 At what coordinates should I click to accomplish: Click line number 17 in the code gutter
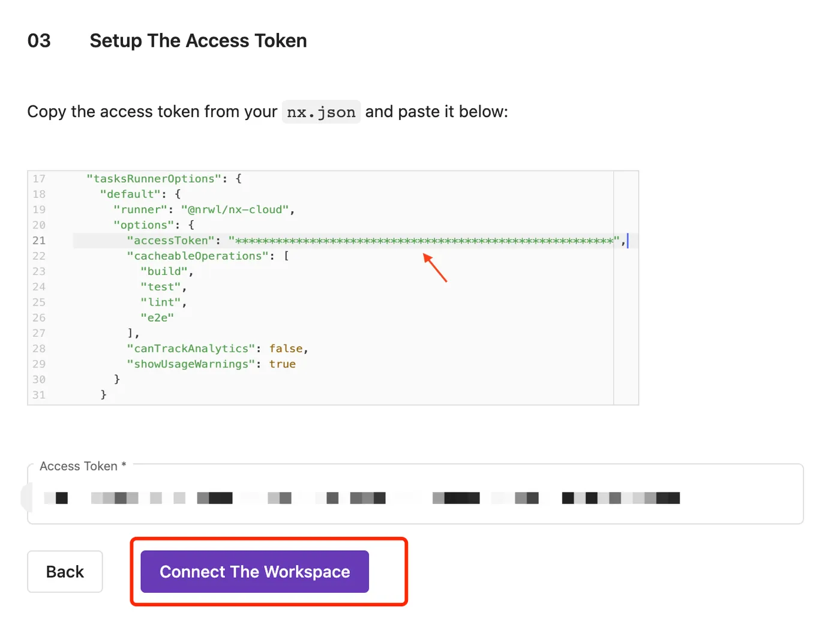coord(39,179)
